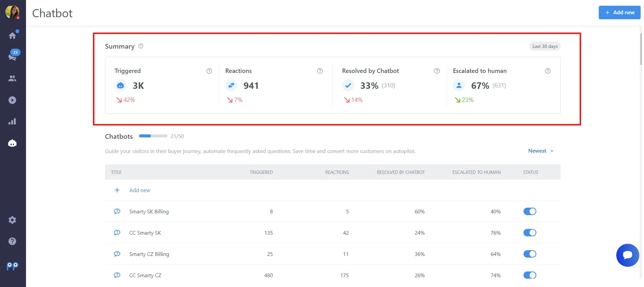The image size is (644, 287).
Task: Open the user profile avatar
Action: point(12,12)
